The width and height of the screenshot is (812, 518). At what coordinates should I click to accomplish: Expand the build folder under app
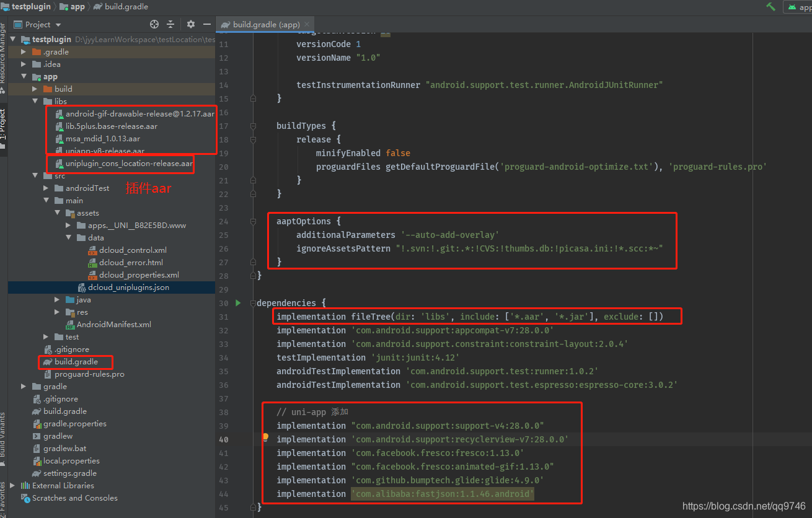(x=35, y=89)
